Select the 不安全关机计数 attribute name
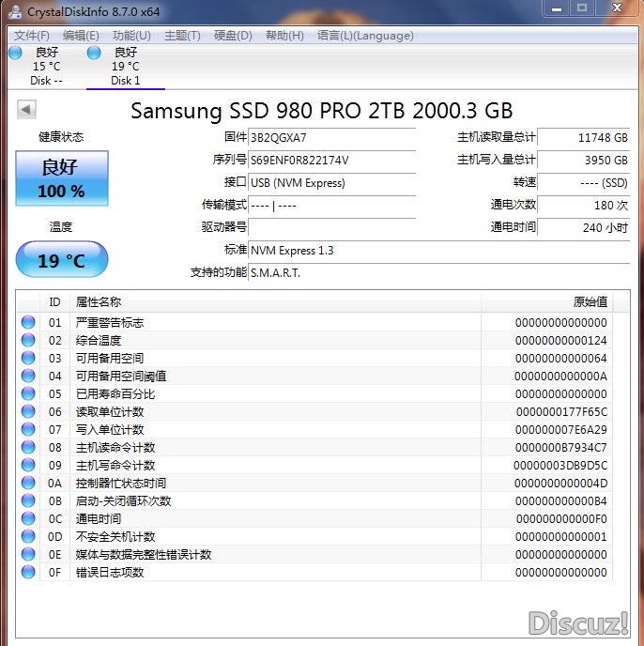 coord(115,537)
